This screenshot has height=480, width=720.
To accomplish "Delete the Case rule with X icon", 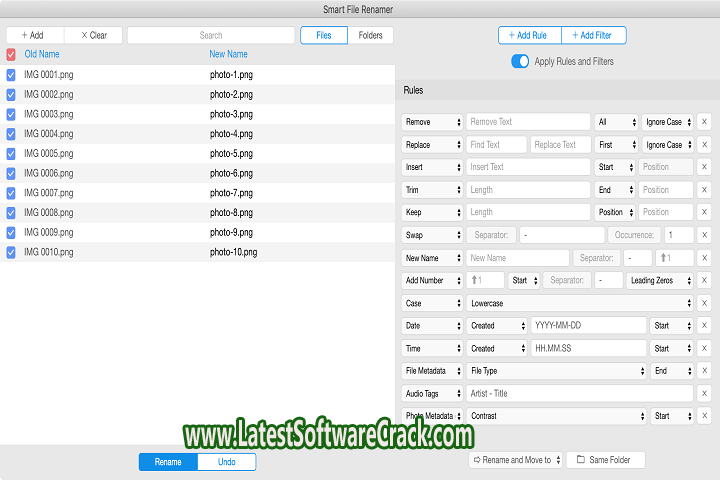I will coord(704,303).
